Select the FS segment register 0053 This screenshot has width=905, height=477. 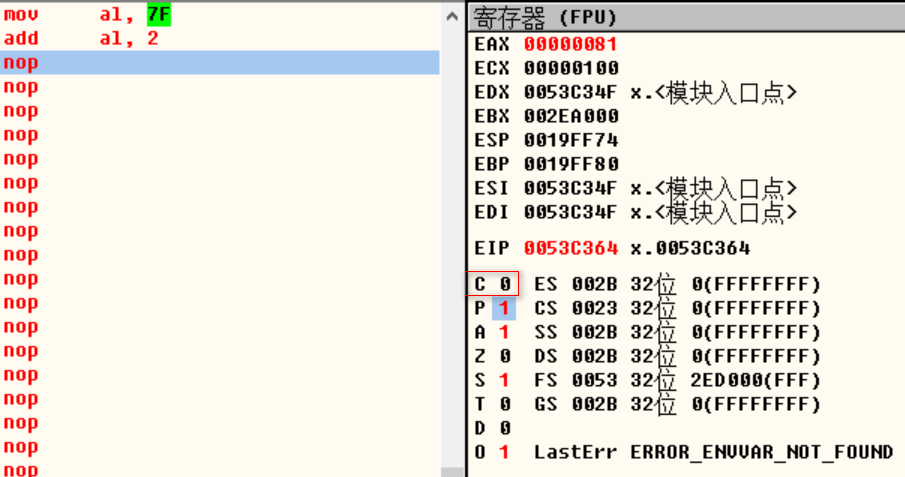click(x=594, y=380)
